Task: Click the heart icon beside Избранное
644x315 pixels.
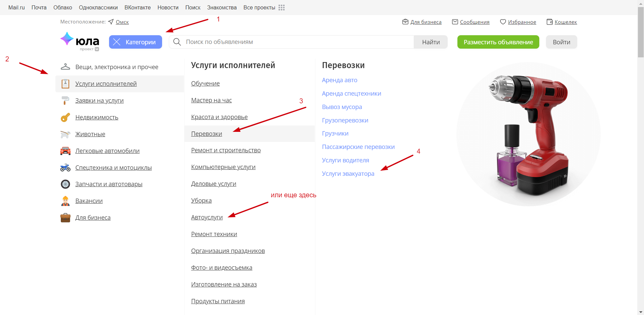Action: pos(503,22)
